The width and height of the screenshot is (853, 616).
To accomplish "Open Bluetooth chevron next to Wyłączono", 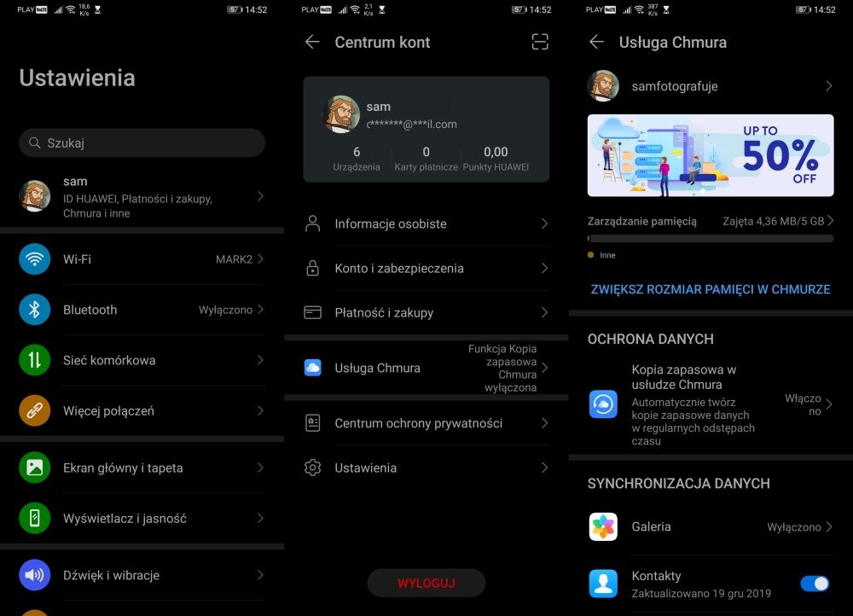I will (260, 310).
